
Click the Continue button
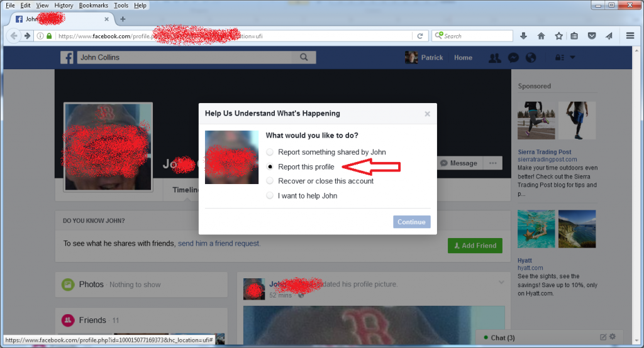[411, 222]
